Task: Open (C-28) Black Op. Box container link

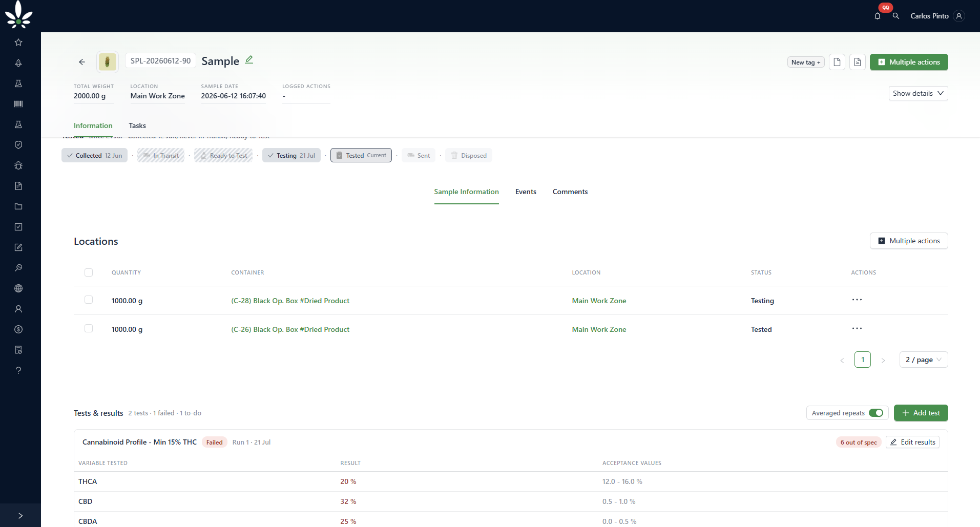Action: point(290,301)
